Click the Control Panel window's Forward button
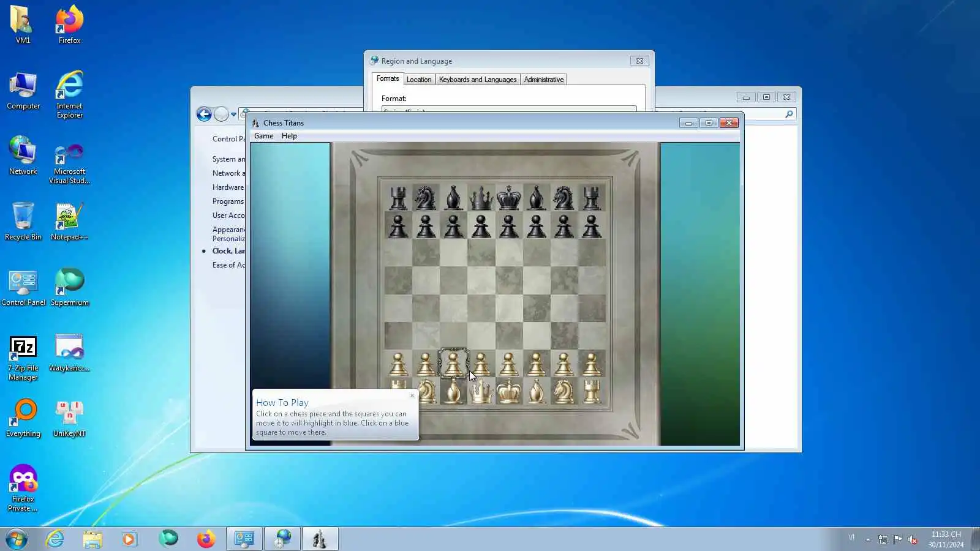Screen dimensions: 980x551 click(x=221, y=114)
